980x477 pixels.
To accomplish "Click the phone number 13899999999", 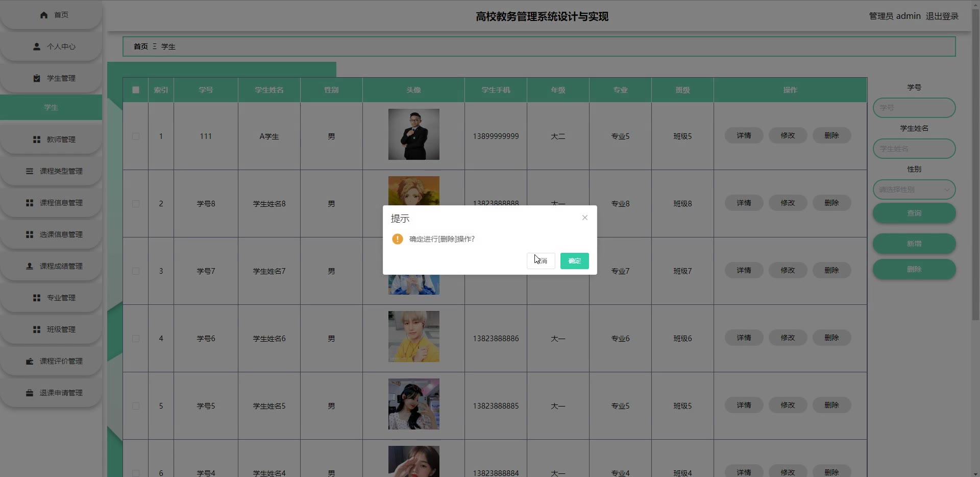I will (x=496, y=136).
